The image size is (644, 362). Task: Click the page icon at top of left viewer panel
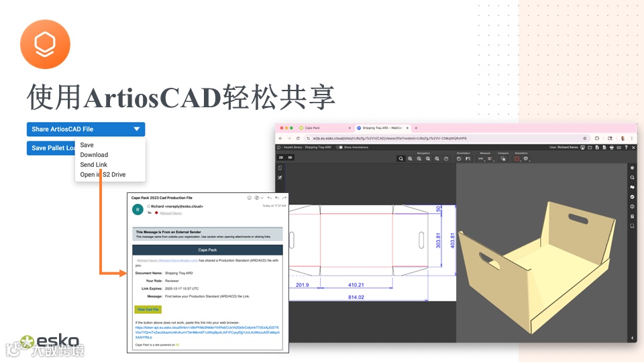(x=280, y=168)
